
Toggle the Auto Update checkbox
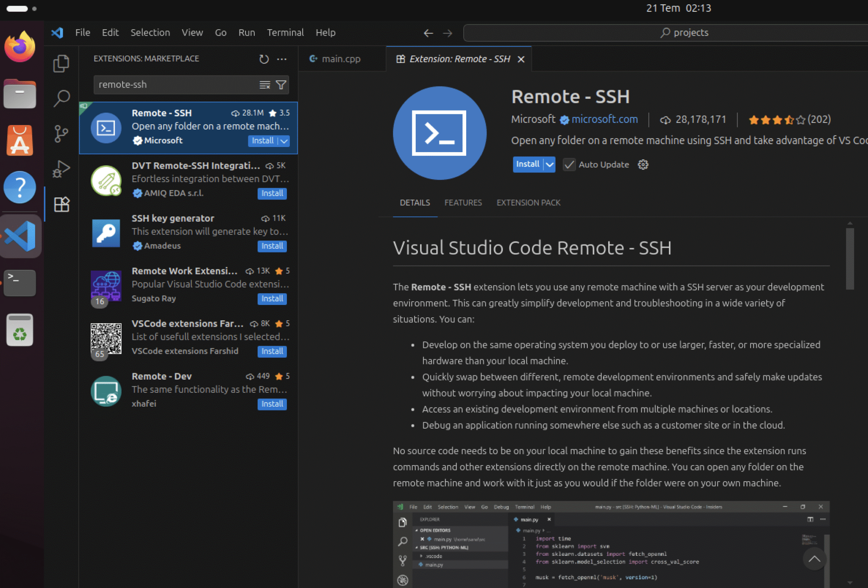pyautogui.click(x=570, y=165)
